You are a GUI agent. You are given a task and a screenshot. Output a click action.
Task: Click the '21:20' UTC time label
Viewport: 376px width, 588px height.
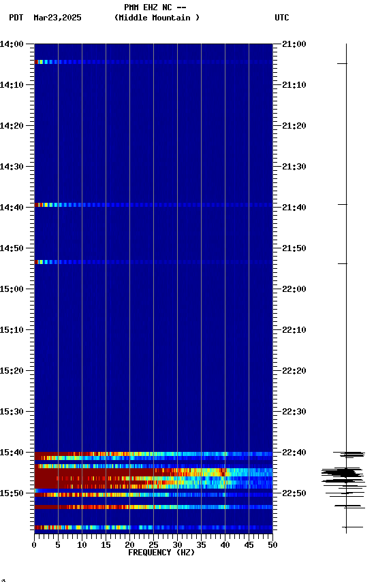click(294, 126)
